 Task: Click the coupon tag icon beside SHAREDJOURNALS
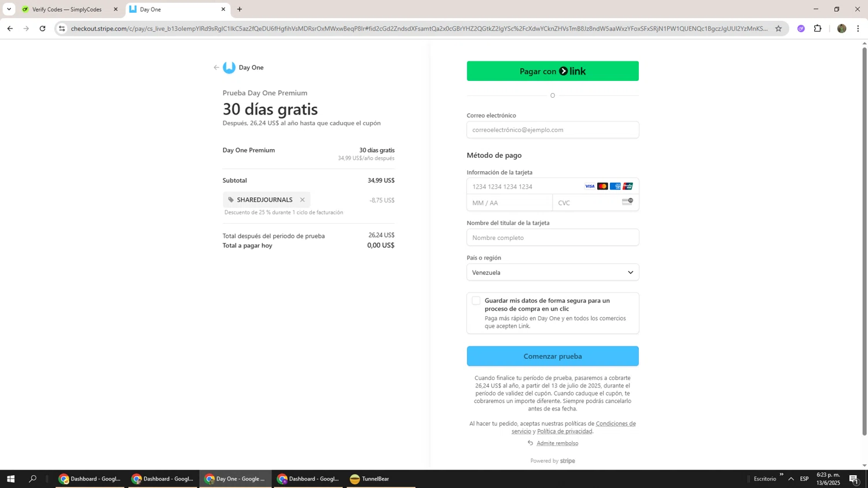231,200
